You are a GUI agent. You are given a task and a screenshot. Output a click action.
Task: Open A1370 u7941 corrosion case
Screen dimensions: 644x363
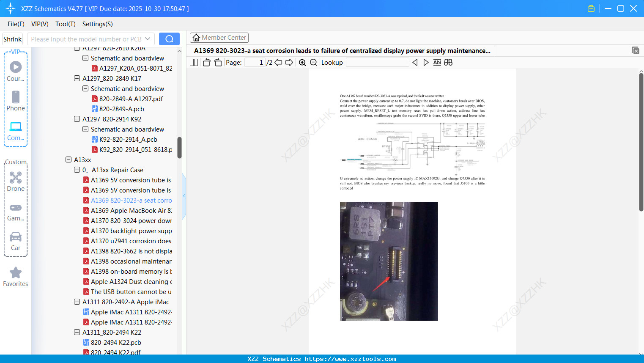coord(128,241)
